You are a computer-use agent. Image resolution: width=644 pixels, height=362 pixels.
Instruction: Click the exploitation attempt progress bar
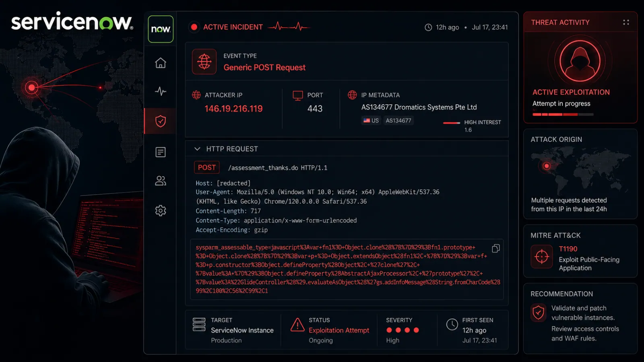pos(563,115)
